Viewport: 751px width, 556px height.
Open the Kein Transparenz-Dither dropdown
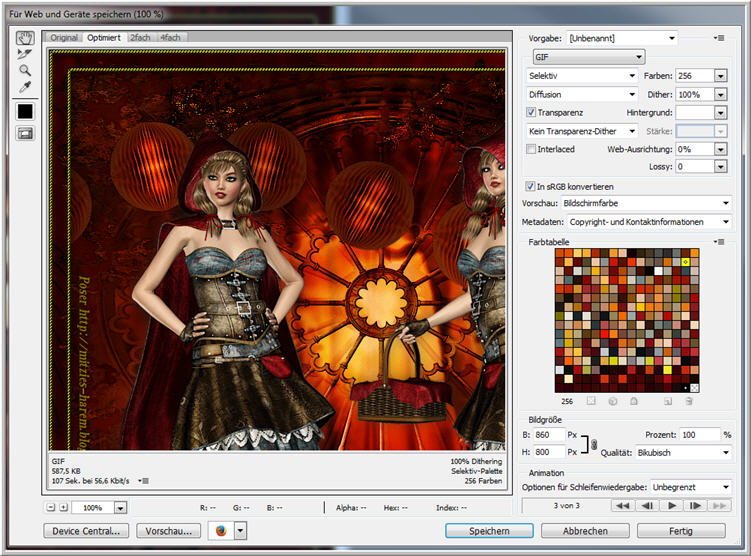[581, 131]
